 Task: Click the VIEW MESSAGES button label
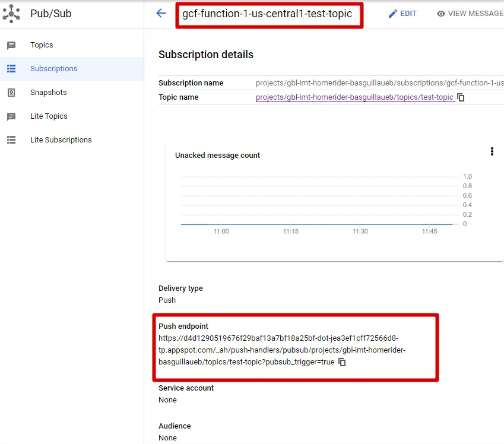[x=476, y=14]
